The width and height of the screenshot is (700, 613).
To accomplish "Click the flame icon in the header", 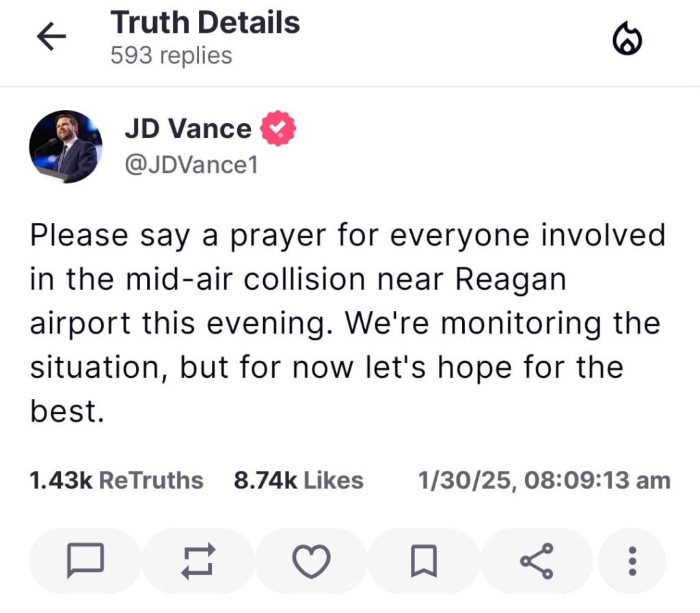I will [x=627, y=40].
